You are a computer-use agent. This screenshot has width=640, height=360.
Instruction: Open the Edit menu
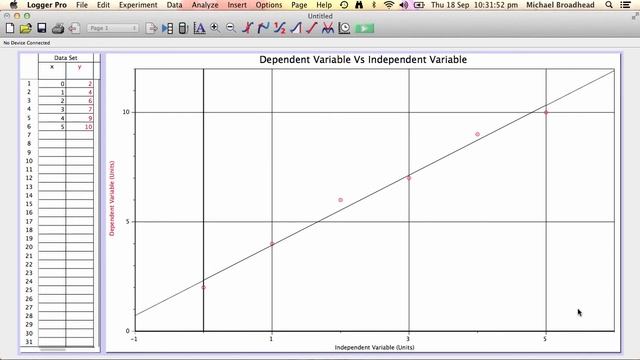103,5
